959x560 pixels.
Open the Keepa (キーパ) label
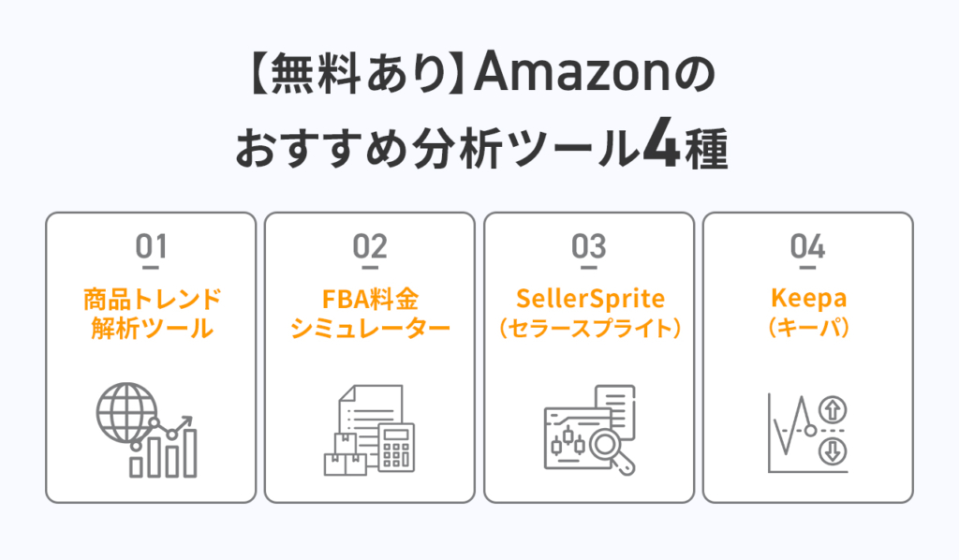click(x=808, y=313)
